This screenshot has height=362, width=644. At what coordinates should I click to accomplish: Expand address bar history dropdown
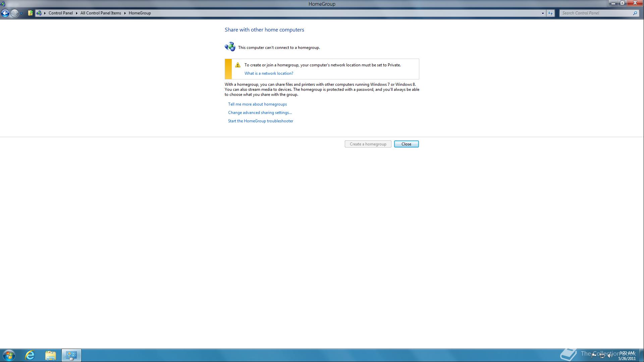[543, 13]
